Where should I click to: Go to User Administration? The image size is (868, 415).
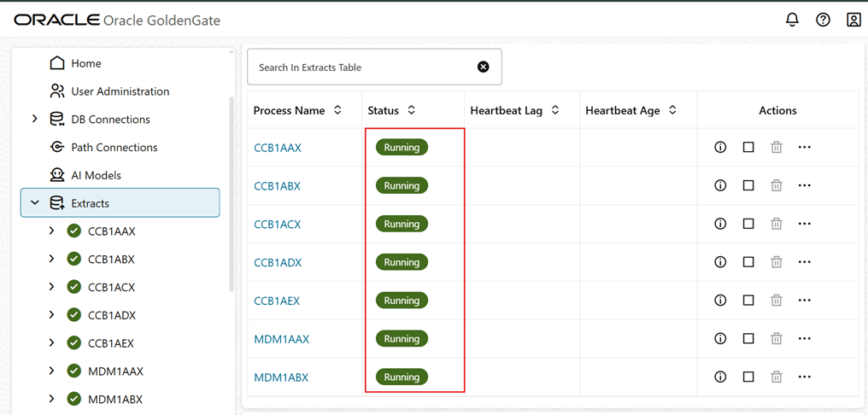[120, 91]
